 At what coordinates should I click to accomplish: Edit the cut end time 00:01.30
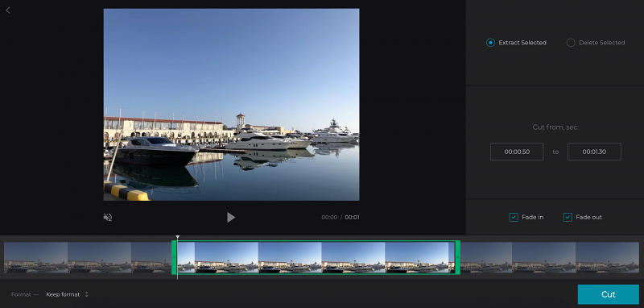594,152
